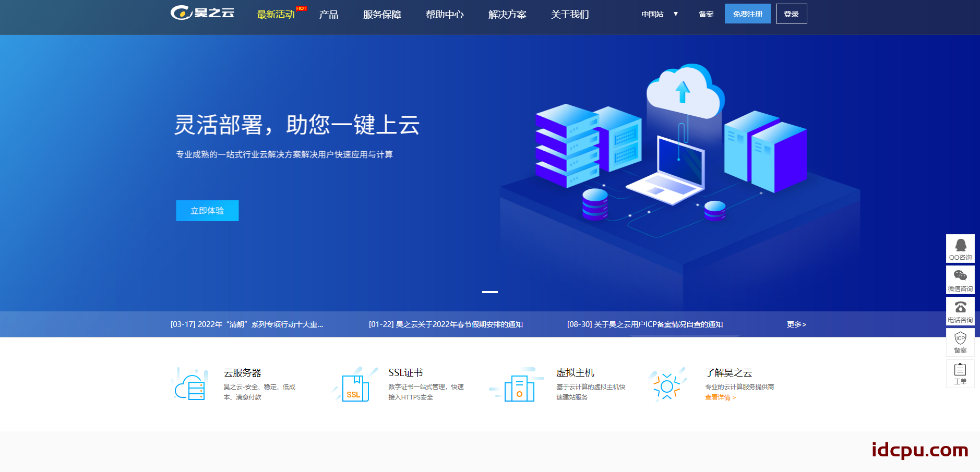
Task: Expand the 中国站 region dropdown
Action: [x=660, y=14]
